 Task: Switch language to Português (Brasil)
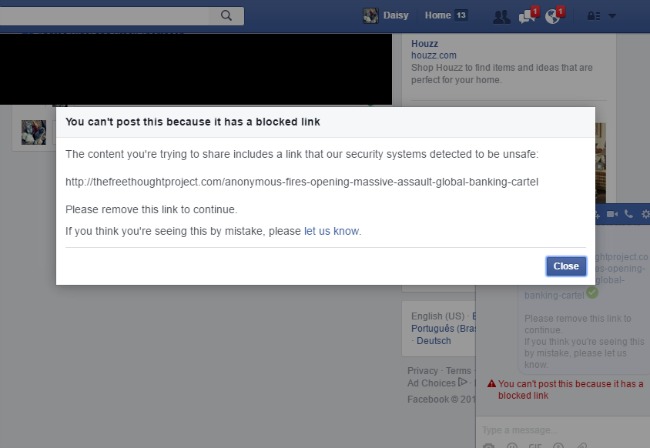[443, 329]
